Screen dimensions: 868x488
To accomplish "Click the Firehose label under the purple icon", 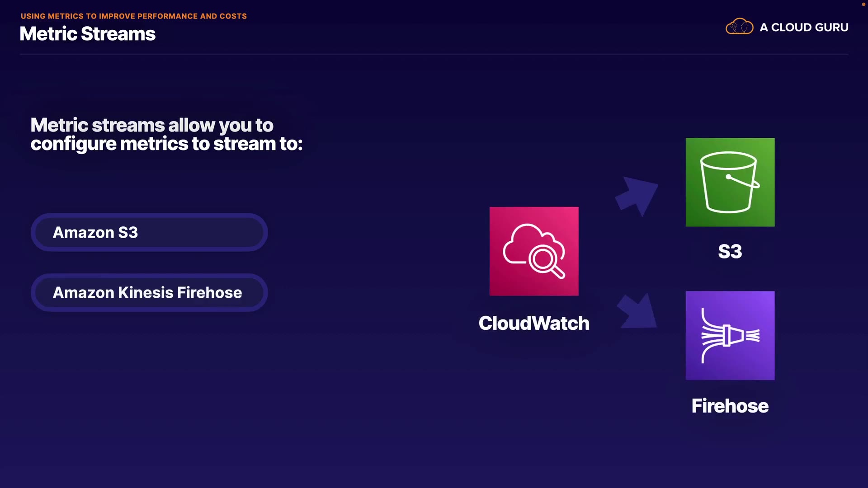I will pos(730,406).
